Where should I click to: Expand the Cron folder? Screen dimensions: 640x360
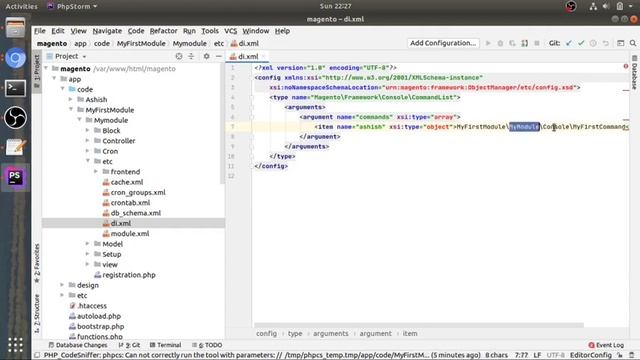(88, 151)
